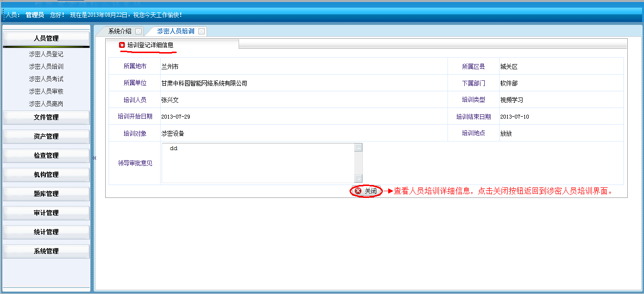Click the 管理员 user name in header
Image resolution: width=644 pixels, height=294 pixels.
(35, 15)
